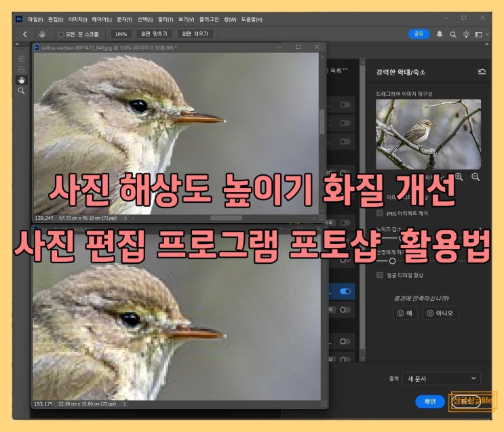Image resolution: width=504 pixels, height=432 pixels.
Task: Open the 이미지(I) menu
Action: (77, 20)
